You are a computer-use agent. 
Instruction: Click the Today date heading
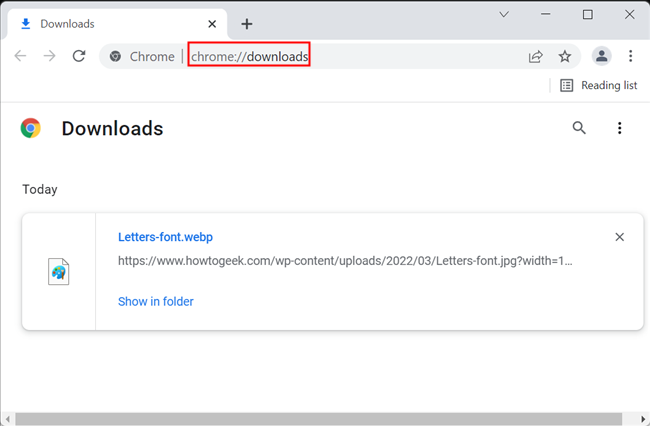(40, 189)
